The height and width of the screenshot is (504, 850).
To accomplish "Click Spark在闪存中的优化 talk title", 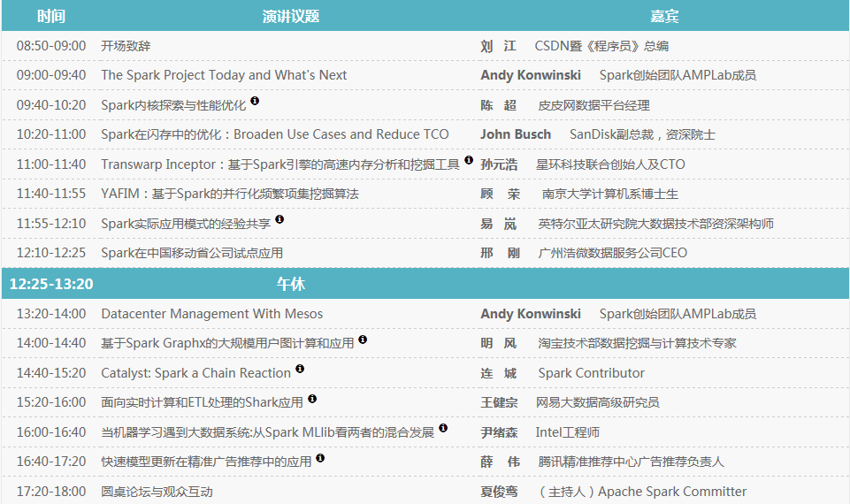I will [x=275, y=134].
